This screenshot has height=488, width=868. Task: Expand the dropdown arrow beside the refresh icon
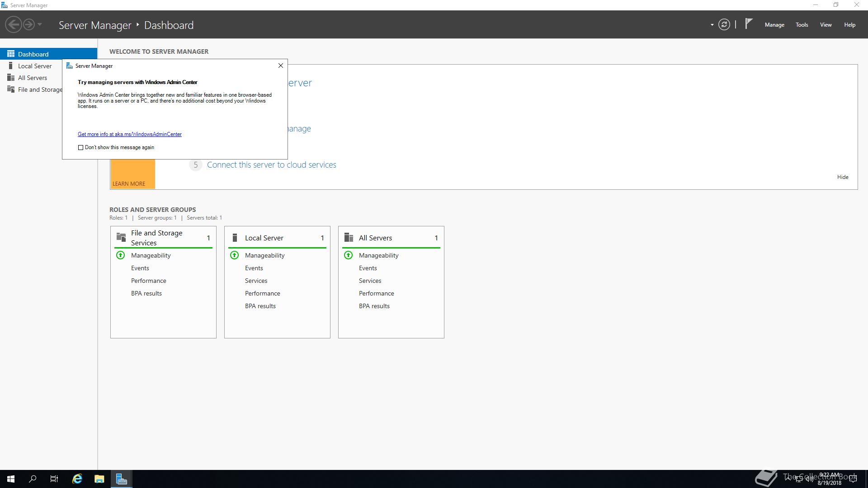pyautogui.click(x=712, y=25)
